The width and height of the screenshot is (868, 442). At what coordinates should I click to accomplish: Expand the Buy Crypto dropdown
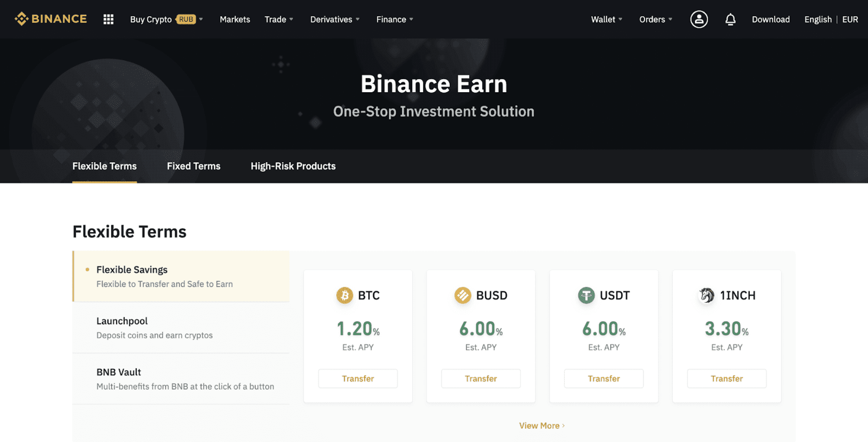[166, 19]
